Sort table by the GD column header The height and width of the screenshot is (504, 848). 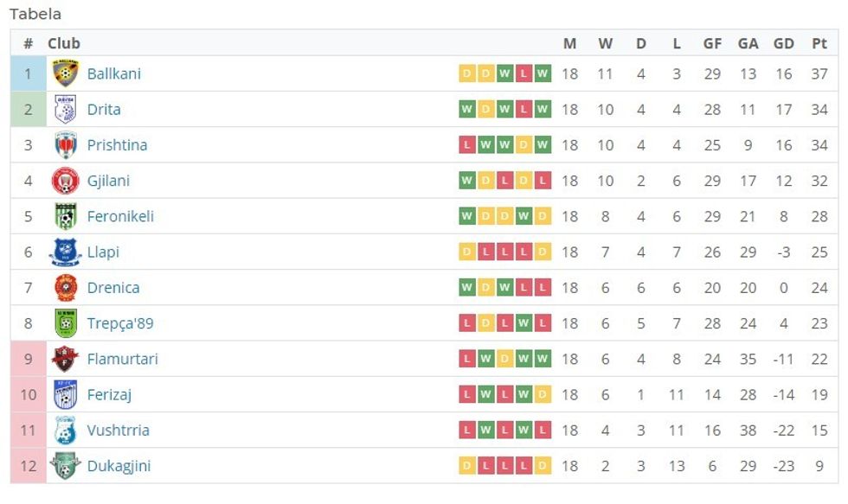coord(783,42)
